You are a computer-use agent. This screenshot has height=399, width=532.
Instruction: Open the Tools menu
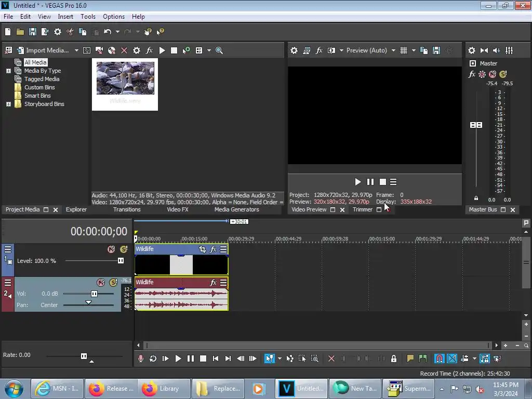coord(88,17)
